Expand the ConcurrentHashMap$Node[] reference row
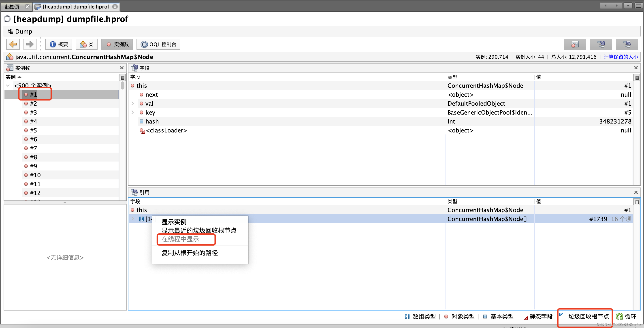Screen dimensions: 644x328 pyautogui.click(x=133, y=219)
